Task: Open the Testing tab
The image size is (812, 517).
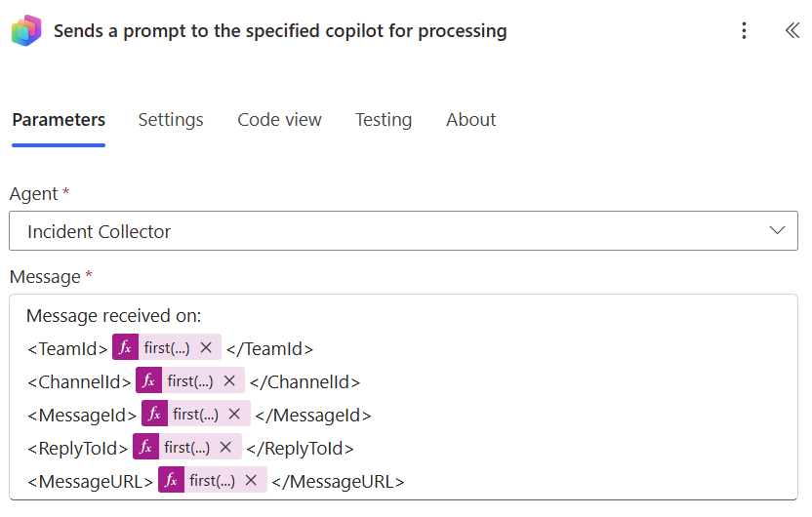Action: [x=384, y=120]
